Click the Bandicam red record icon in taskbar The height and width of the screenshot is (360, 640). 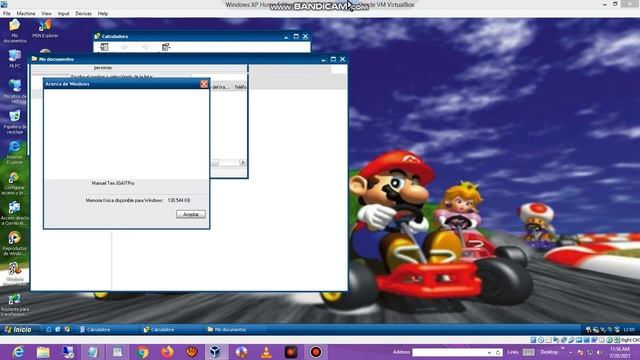316,352
